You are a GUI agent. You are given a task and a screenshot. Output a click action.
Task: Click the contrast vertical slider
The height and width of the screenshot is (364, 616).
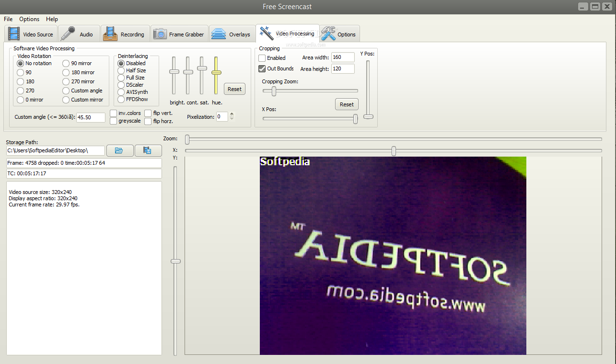click(188, 75)
